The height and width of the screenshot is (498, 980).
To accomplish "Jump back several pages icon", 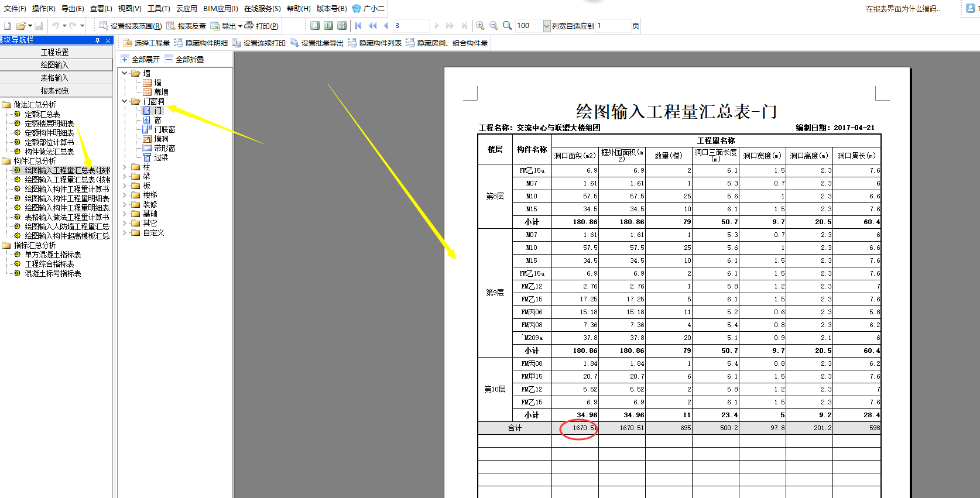I will [x=372, y=26].
